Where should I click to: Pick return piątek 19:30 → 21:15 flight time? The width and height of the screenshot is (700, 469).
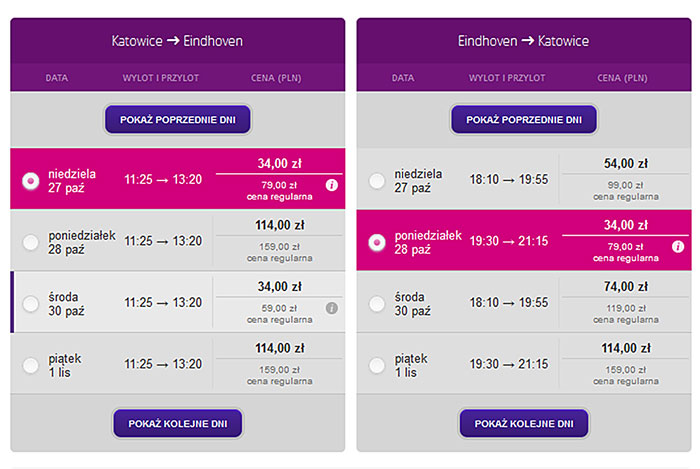(x=508, y=364)
